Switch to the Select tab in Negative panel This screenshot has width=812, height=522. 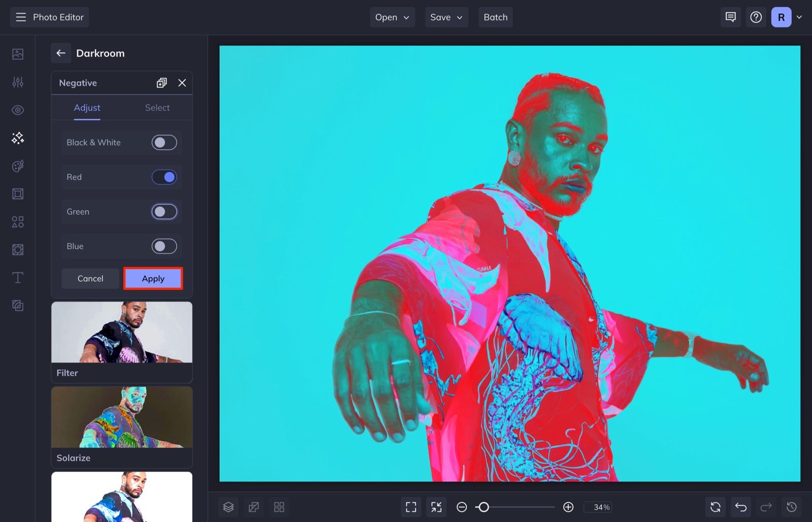[x=157, y=107]
